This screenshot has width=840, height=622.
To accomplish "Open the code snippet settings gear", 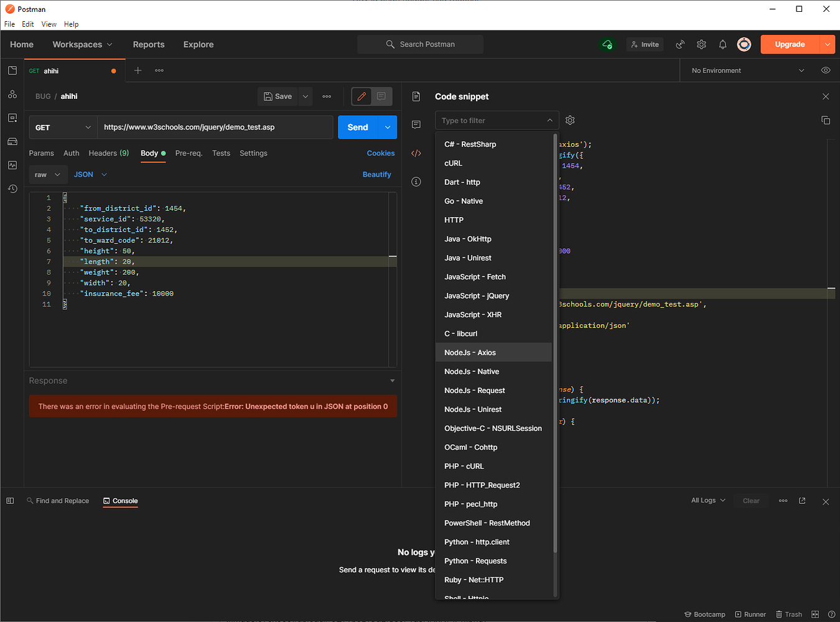I will (570, 120).
